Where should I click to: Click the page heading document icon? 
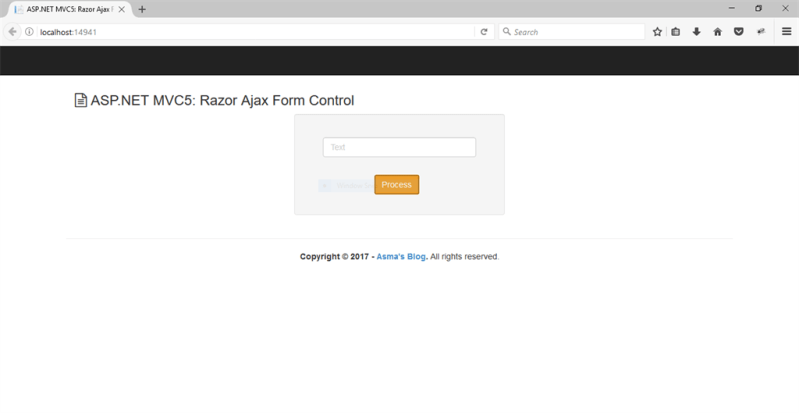click(81, 100)
